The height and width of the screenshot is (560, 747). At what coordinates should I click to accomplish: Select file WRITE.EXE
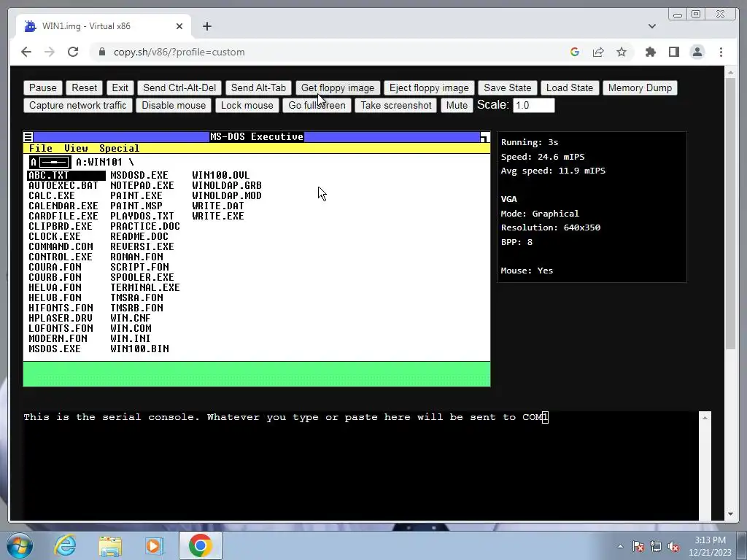pyautogui.click(x=217, y=216)
